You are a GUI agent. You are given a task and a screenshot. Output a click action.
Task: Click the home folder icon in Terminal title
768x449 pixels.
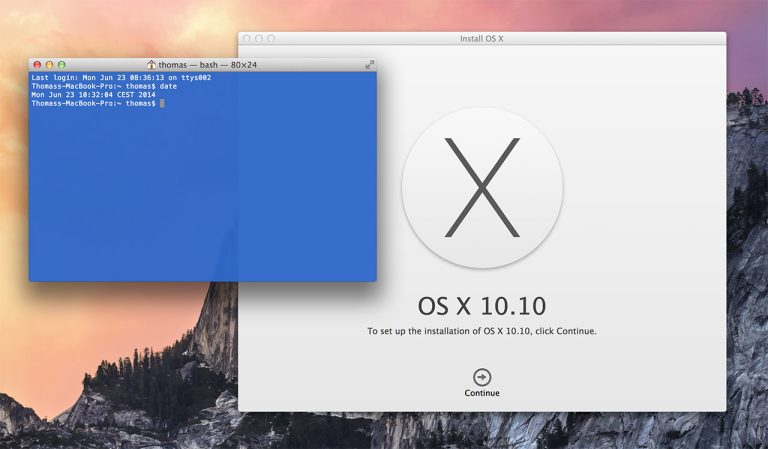pos(152,64)
